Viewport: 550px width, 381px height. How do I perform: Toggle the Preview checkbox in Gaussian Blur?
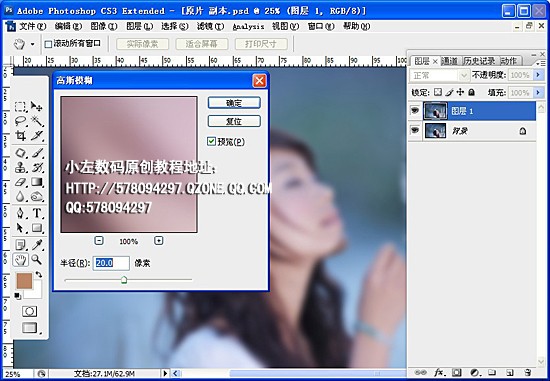211,141
